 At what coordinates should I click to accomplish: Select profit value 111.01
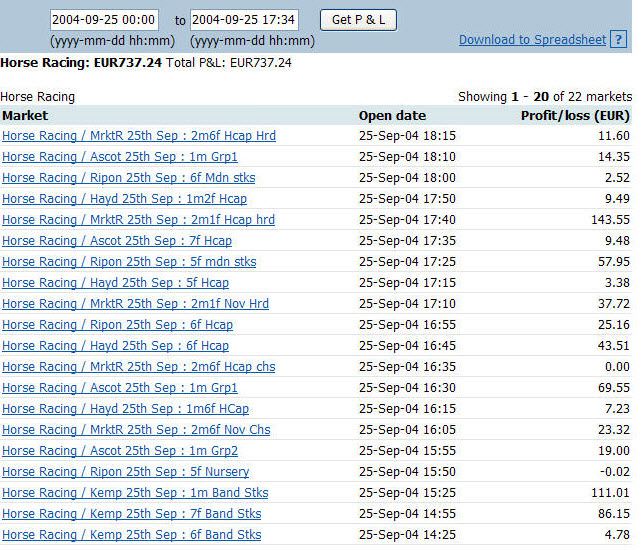[610, 493]
